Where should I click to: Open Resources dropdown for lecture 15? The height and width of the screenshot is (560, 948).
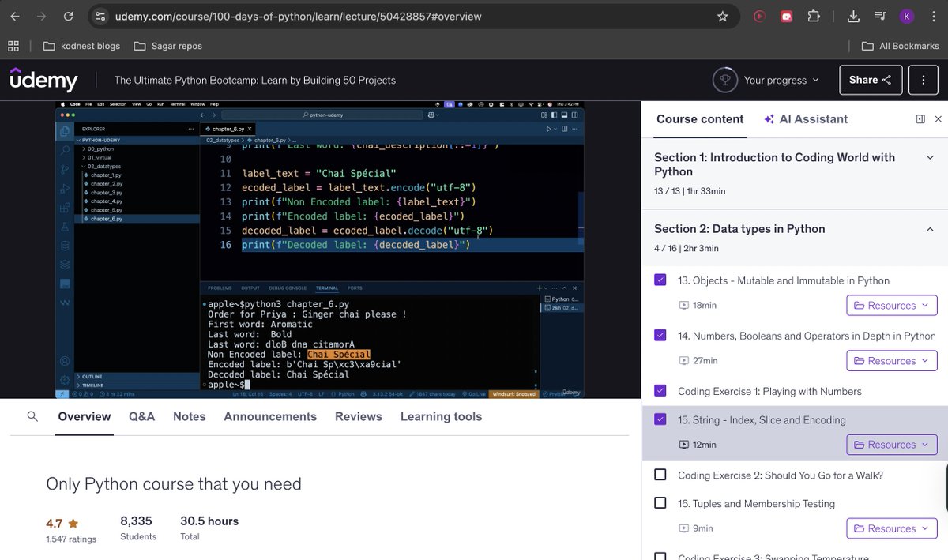click(x=892, y=445)
